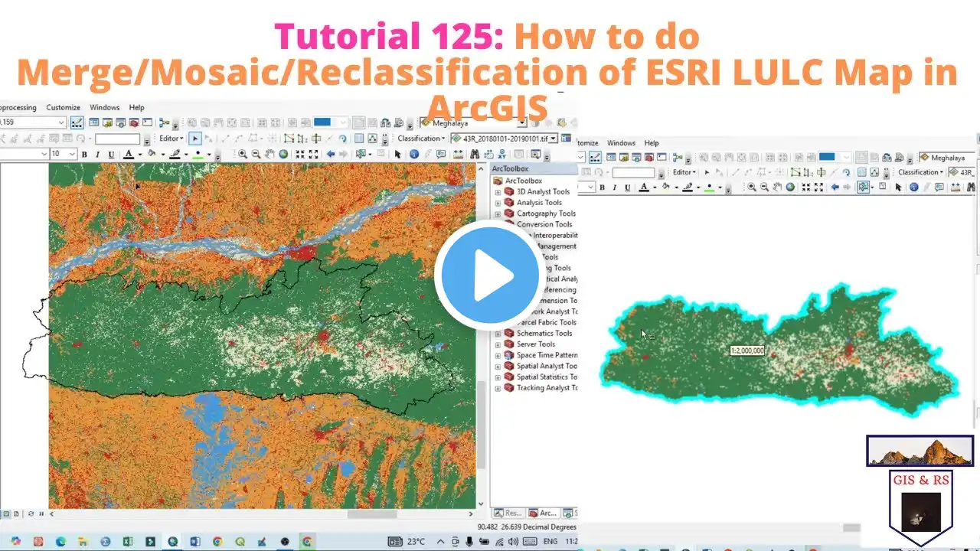Screen dimensions: 980x551
Task: Choose Select Elements arrow in left window
Action: point(397,154)
